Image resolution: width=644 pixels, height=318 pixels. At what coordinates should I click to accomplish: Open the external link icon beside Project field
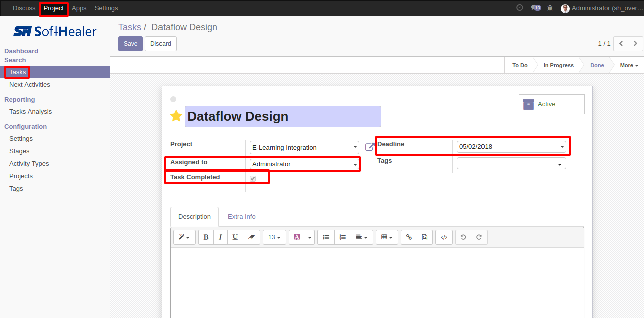click(370, 147)
